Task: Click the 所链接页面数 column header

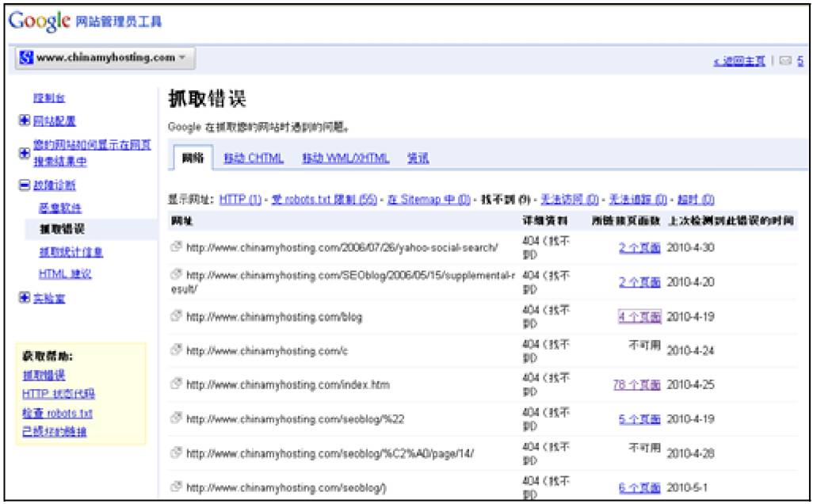Action: click(626, 221)
